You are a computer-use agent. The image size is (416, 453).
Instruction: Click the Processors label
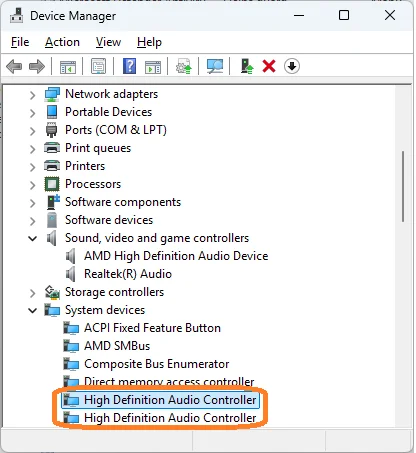point(93,184)
